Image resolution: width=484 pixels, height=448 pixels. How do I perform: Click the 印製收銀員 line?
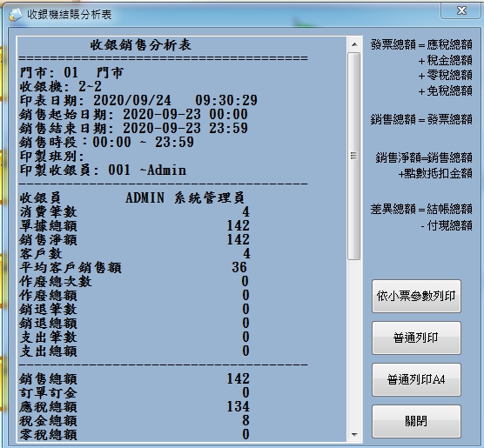(103, 170)
